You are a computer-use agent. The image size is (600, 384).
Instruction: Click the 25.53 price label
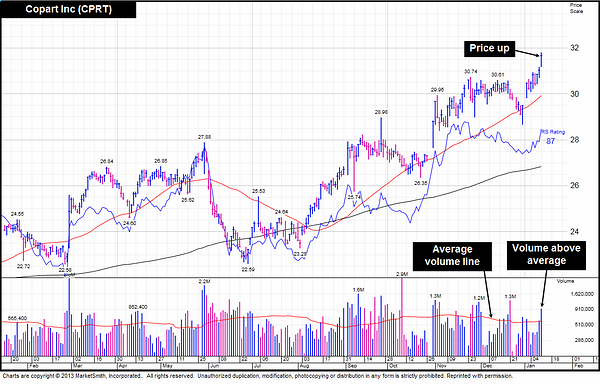coord(258,191)
